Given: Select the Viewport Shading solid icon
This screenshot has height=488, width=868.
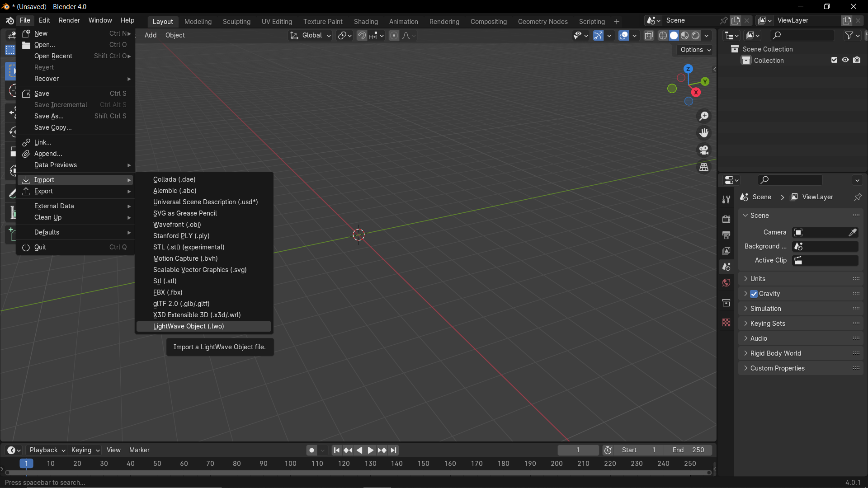Looking at the screenshot, I should (674, 35).
